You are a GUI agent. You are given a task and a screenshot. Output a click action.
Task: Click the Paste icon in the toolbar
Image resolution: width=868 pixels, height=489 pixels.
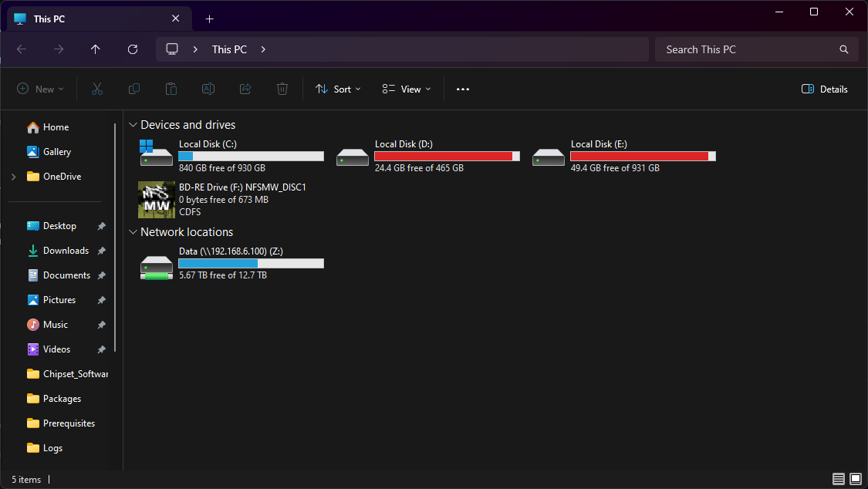coord(171,89)
